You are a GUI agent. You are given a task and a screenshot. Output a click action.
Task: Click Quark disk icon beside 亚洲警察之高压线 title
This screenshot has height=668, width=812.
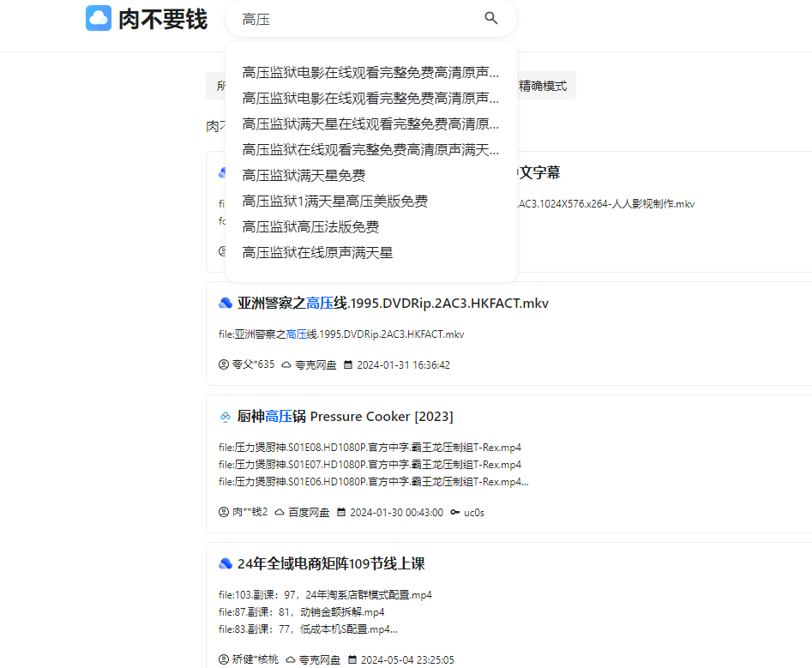[x=226, y=304]
